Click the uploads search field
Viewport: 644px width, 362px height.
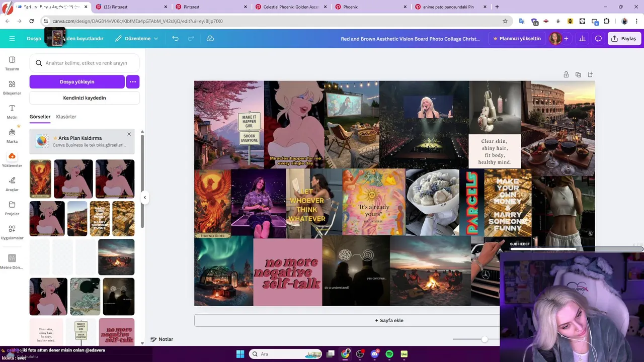pyautogui.click(x=85, y=63)
